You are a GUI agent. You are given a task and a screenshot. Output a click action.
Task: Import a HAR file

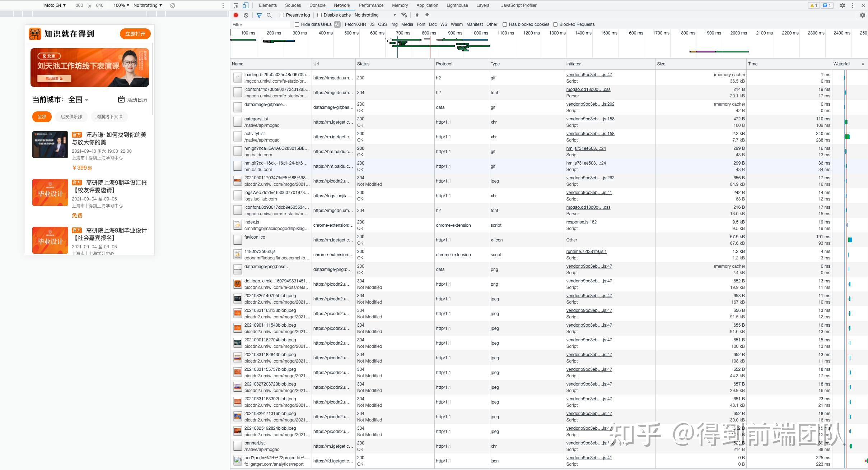pos(417,15)
